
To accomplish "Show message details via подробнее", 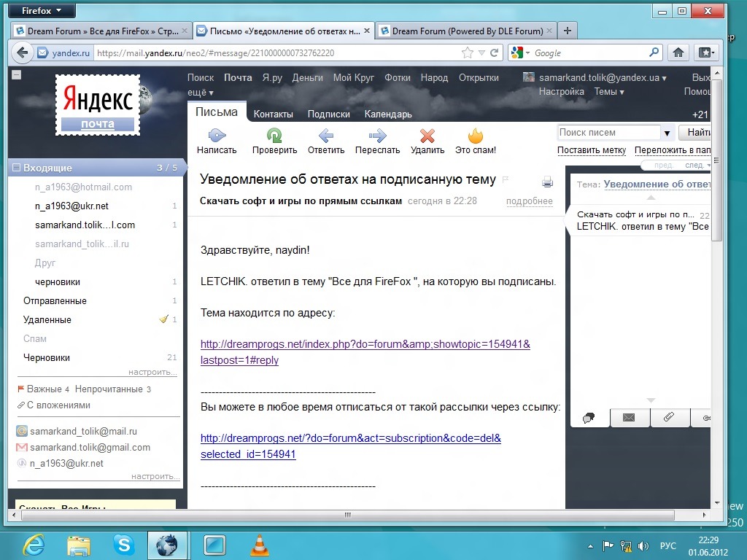I will pyautogui.click(x=530, y=201).
